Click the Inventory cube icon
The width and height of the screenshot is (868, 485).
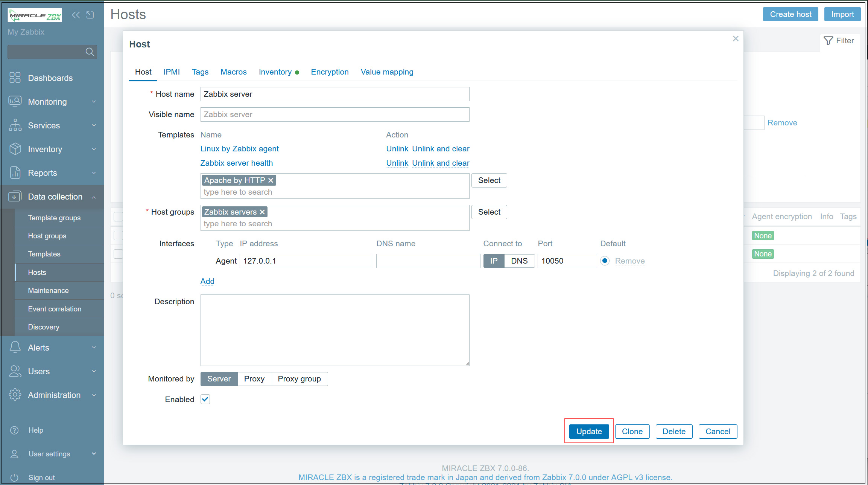(15, 149)
